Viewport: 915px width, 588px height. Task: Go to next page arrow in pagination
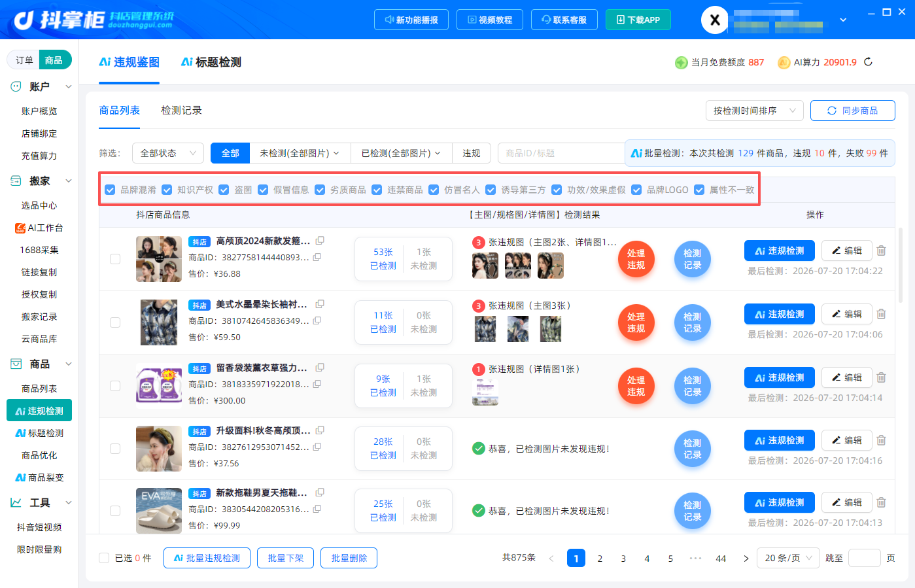tap(746, 559)
